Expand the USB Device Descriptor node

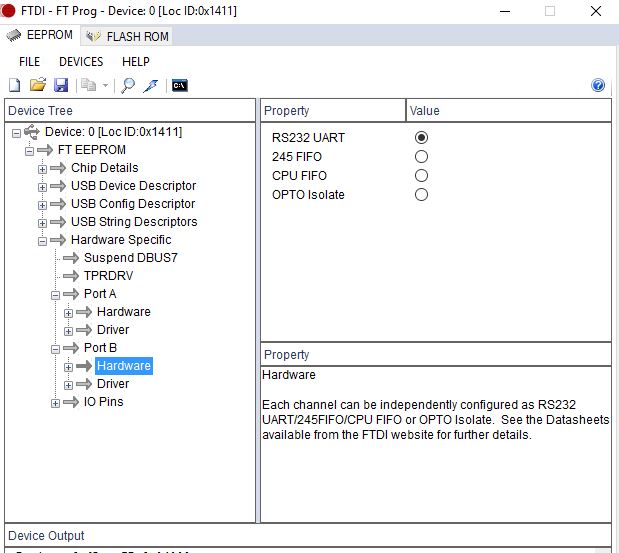[42, 187]
